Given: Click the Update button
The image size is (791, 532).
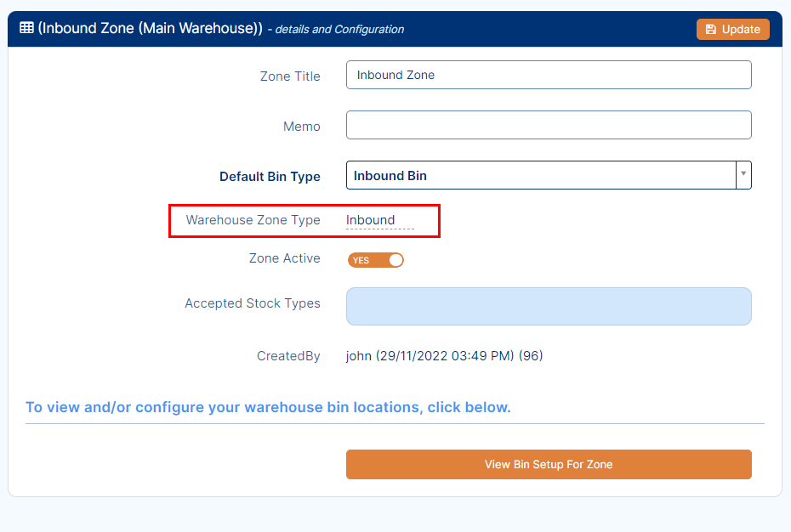Looking at the screenshot, I should click(732, 29).
